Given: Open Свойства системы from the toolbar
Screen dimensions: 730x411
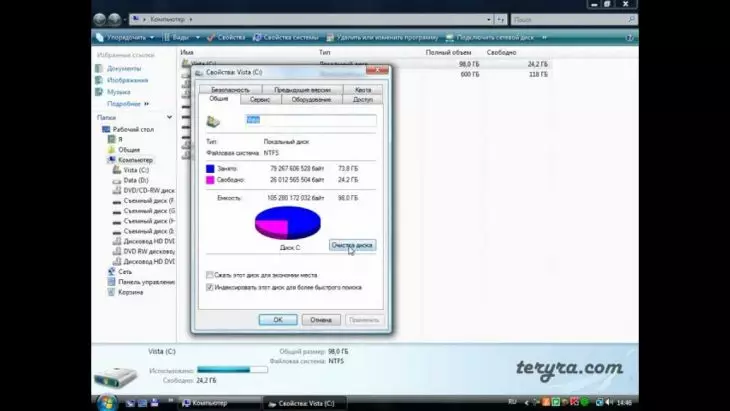Looking at the screenshot, I should 286,37.
